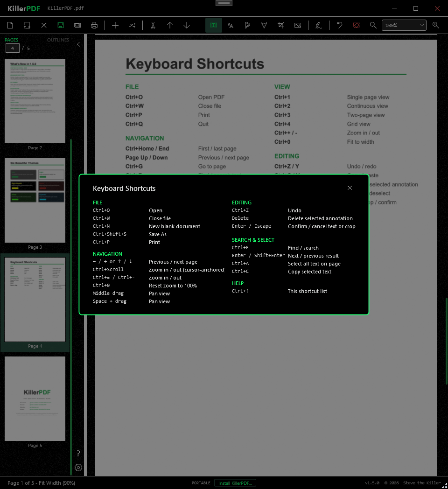Select the Page 4 thumbnail
The height and width of the screenshot is (489, 448).
(x=35, y=300)
